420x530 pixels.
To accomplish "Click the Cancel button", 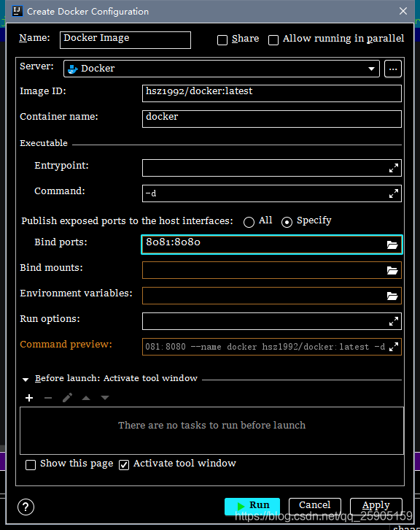I will click(x=315, y=506).
